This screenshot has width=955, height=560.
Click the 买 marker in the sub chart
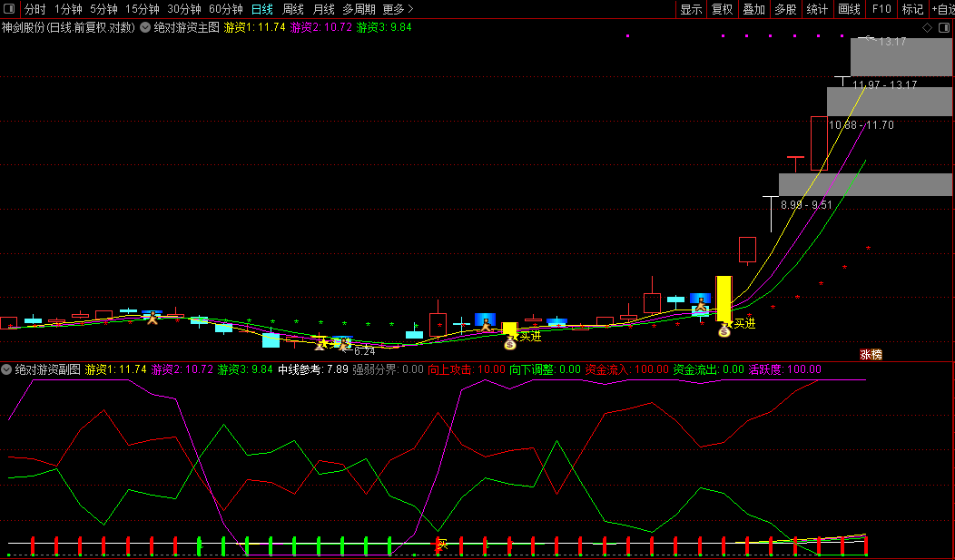442,545
